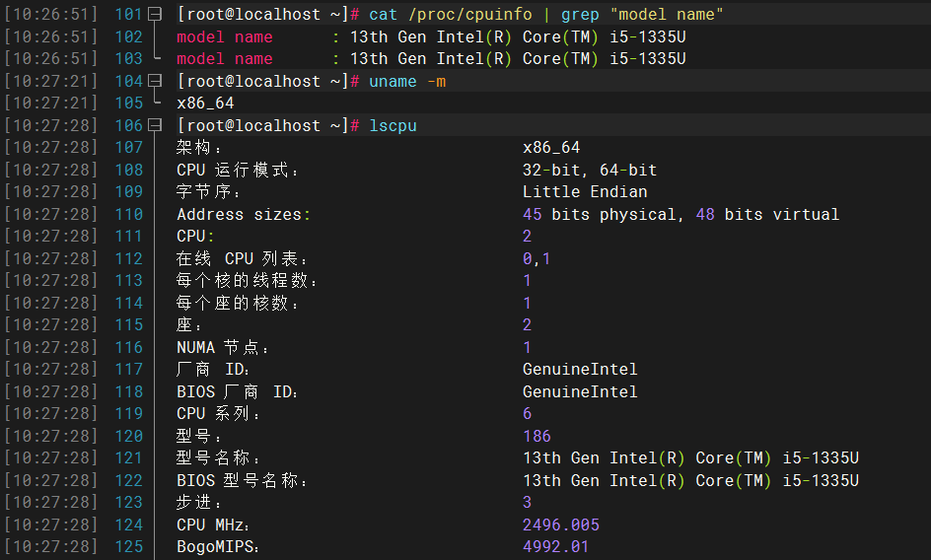Click the '2496.005' CPU MHz value
Image resolution: width=931 pixels, height=560 pixels.
(x=561, y=525)
